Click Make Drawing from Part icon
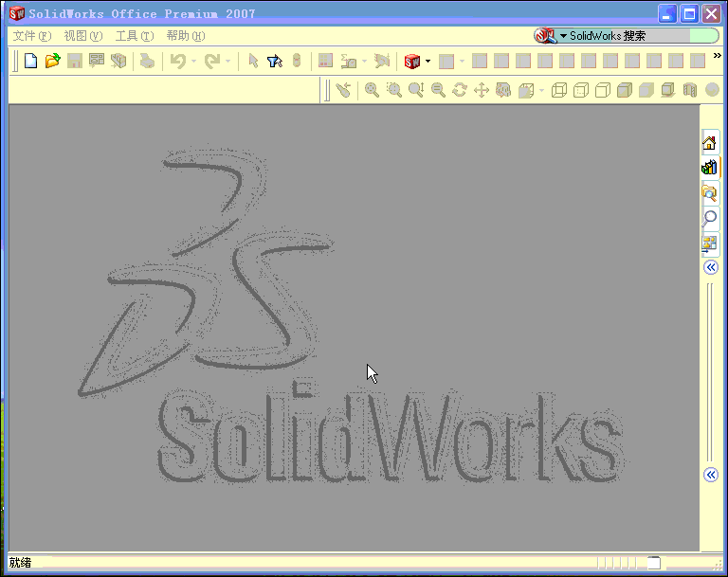 pyautogui.click(x=97, y=61)
